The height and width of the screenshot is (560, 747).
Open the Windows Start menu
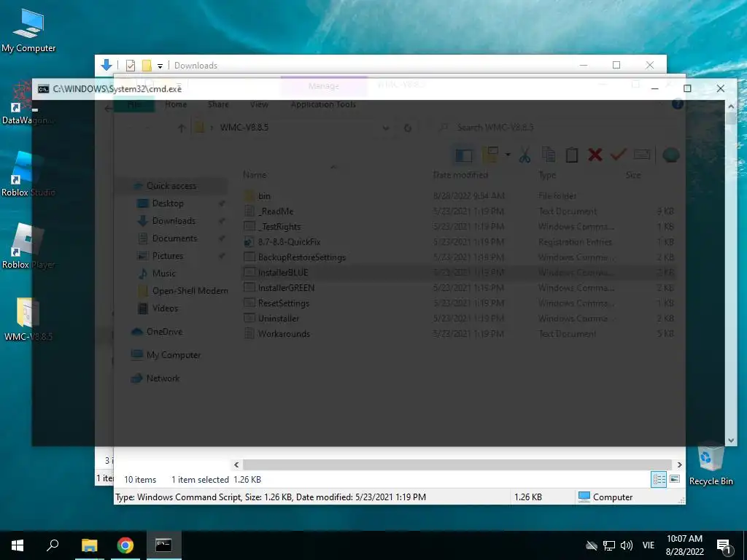(18, 545)
